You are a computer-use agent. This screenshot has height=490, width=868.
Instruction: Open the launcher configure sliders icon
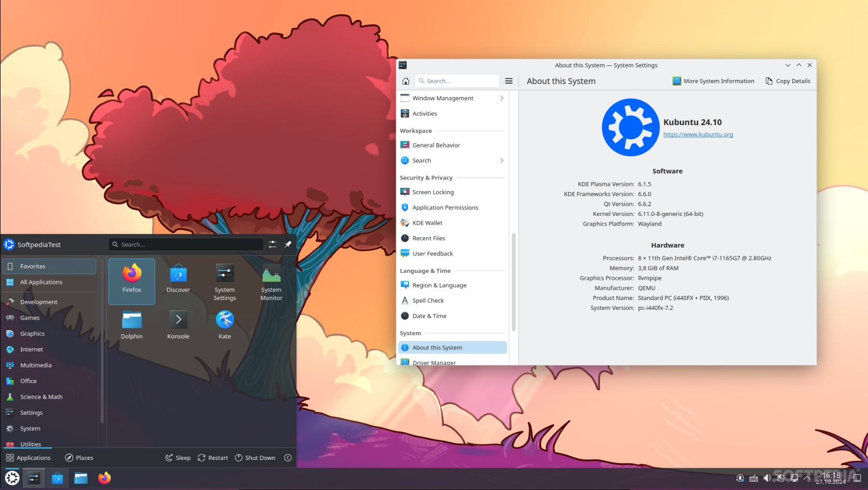pos(273,244)
